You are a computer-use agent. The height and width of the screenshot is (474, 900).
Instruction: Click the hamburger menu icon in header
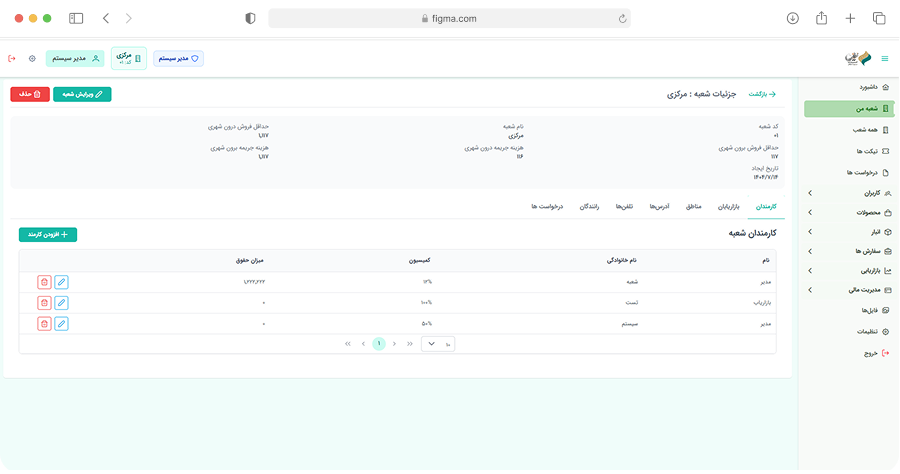pos(883,59)
